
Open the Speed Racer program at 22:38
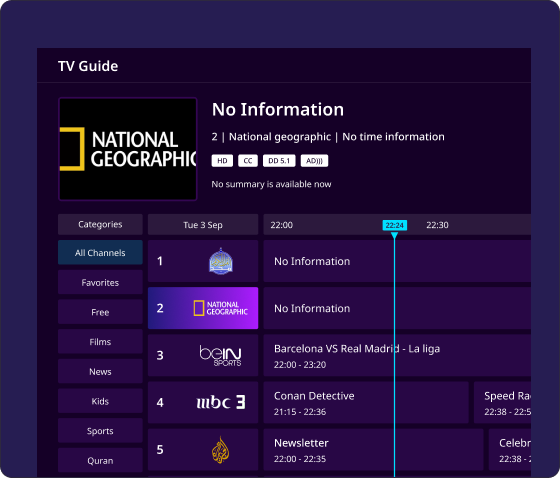[502, 402]
